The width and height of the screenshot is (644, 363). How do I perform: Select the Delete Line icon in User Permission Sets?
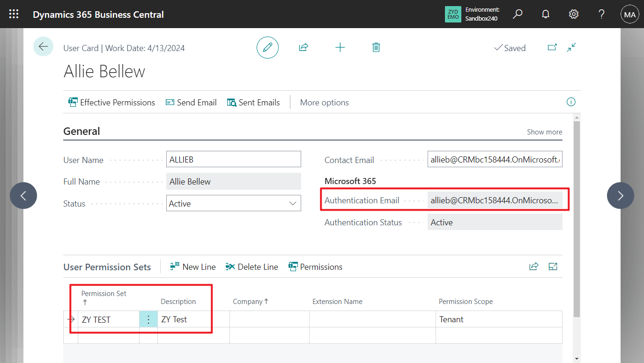(252, 267)
